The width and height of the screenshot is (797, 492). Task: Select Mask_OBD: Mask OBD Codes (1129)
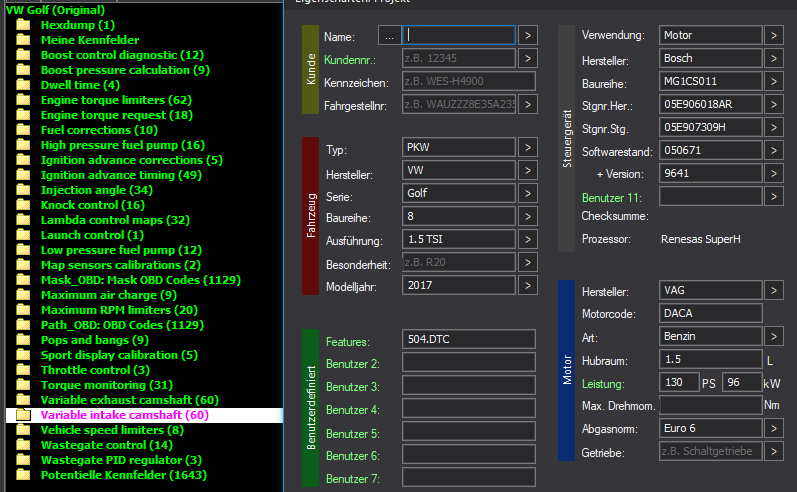pyautogui.click(x=141, y=280)
